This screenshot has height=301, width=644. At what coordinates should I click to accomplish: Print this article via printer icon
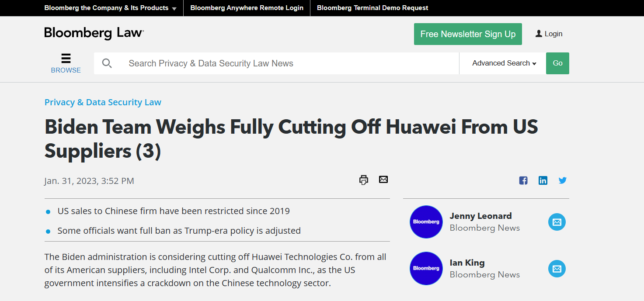click(364, 180)
